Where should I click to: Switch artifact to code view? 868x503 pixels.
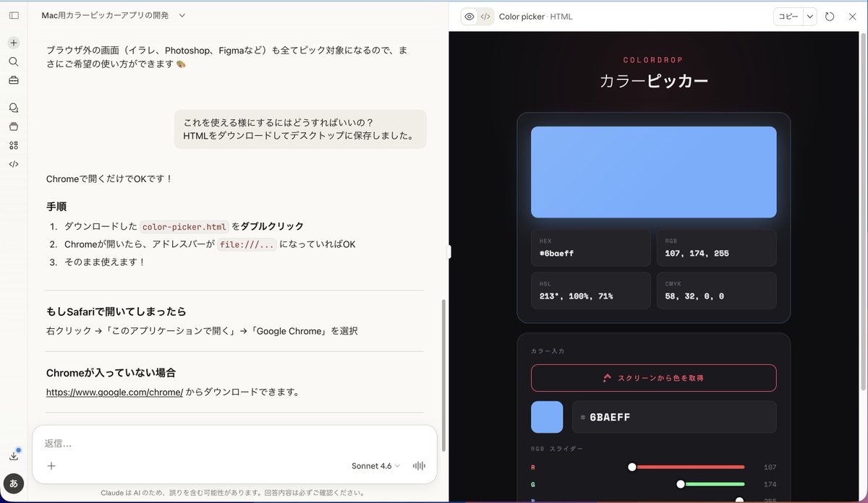coord(485,16)
